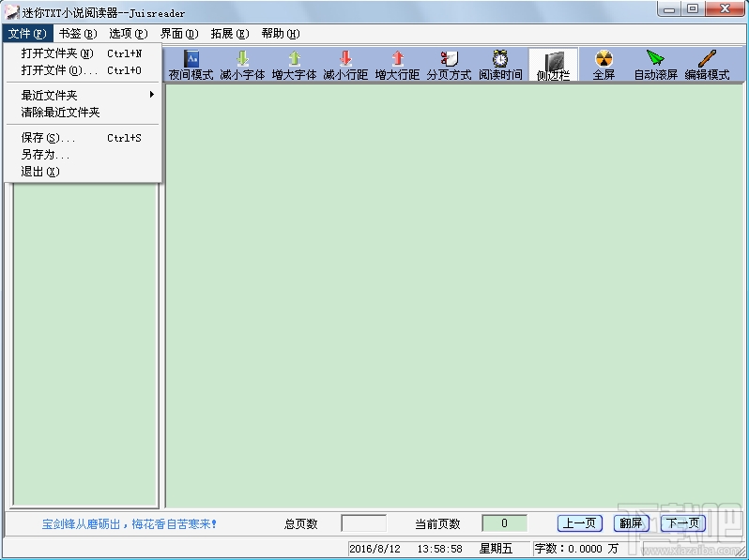Click the app icon in title bar

pyautogui.click(x=12, y=12)
